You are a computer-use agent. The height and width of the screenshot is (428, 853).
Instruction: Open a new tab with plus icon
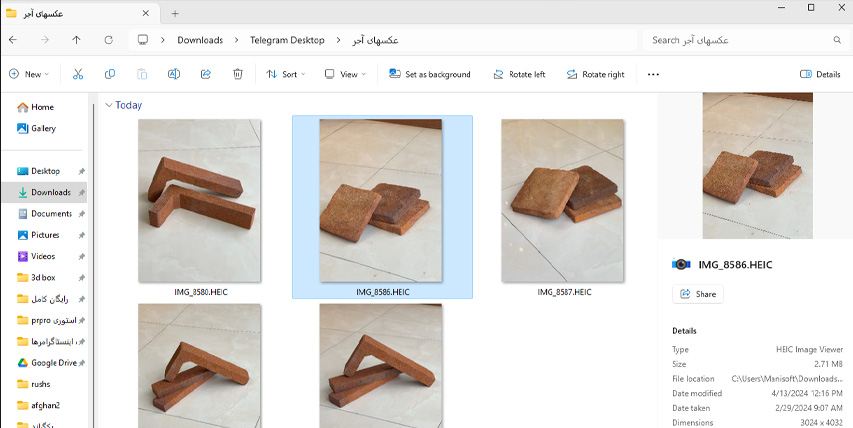tap(175, 14)
